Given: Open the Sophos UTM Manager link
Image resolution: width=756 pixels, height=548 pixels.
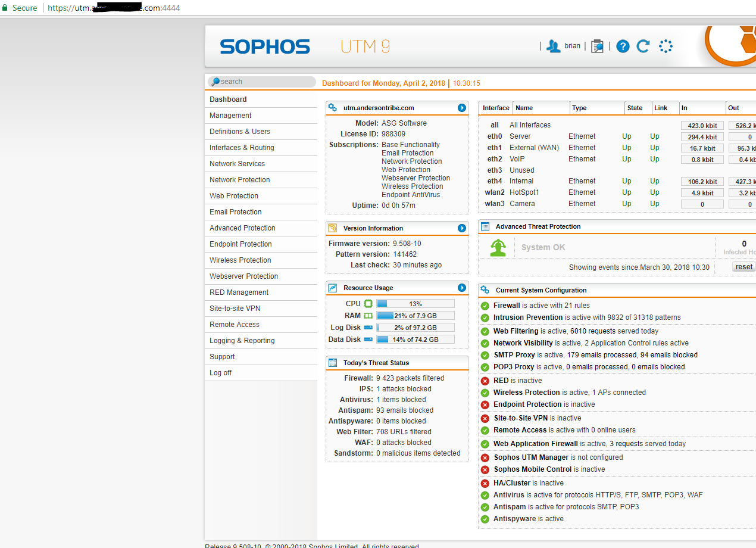Looking at the screenshot, I should pyautogui.click(x=531, y=457).
